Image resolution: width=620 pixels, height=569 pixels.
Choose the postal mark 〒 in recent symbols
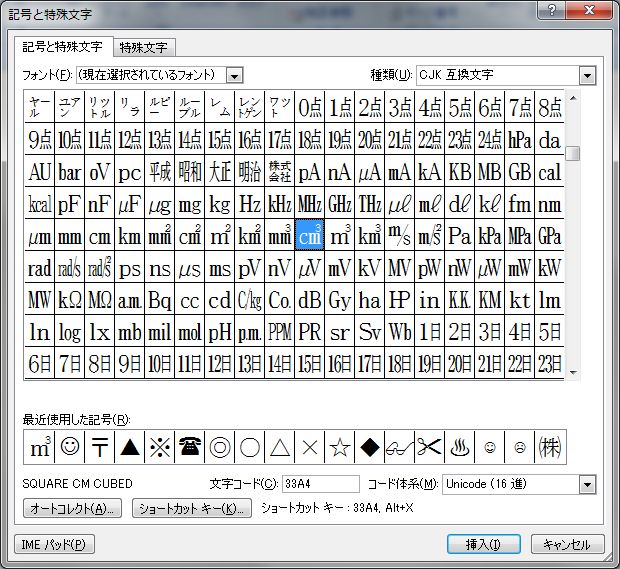100,447
